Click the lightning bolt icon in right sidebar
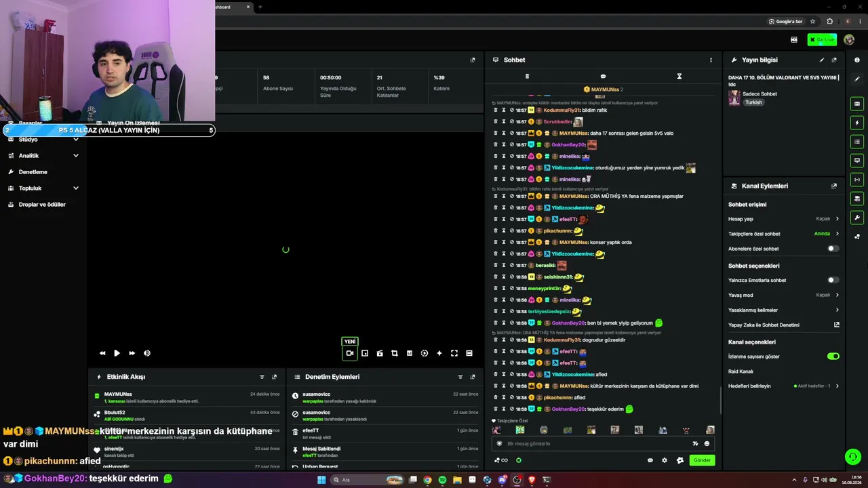This screenshot has width=868, height=488. click(x=857, y=123)
